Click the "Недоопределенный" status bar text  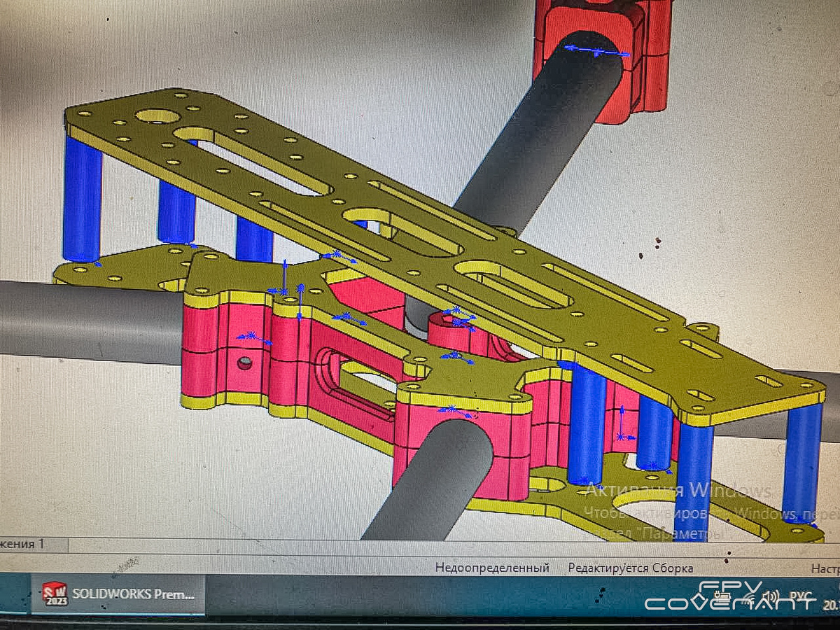(492, 568)
